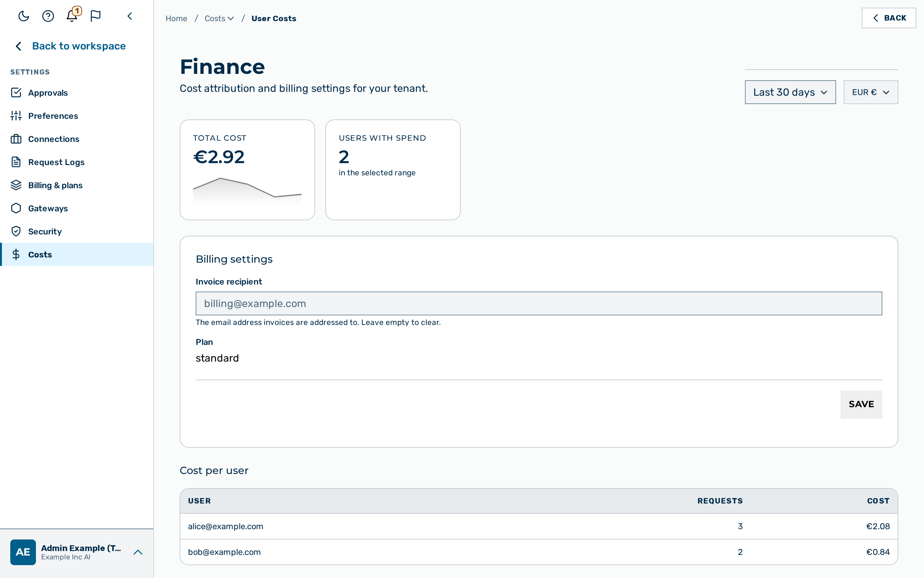Select the alice@example.com user row
Screen dimensions: 924x578
[x=539, y=526]
